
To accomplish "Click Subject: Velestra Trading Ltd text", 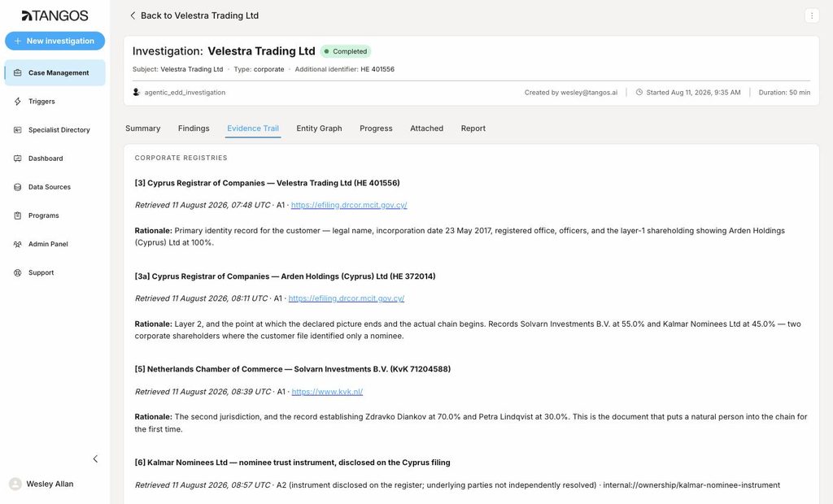I will 177,69.
